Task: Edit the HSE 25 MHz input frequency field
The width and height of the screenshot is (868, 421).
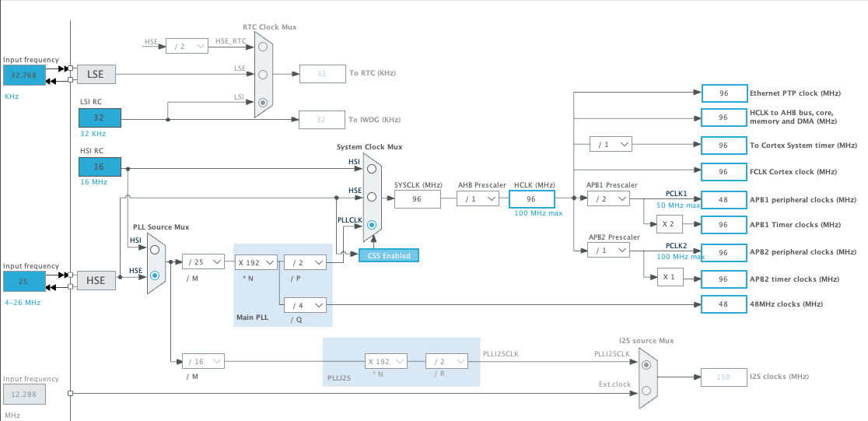Action: (x=24, y=282)
